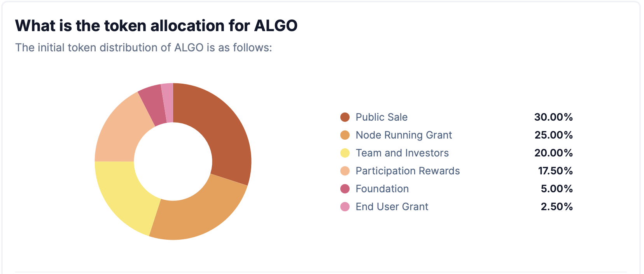This screenshot has width=644, height=274.
Task: Click the Foundation legend color dot
Action: pyautogui.click(x=345, y=189)
